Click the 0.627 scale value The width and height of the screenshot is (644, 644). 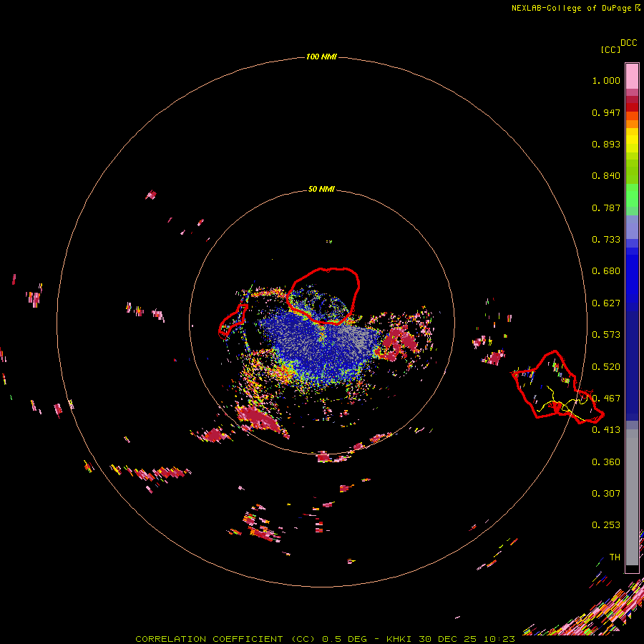click(606, 303)
